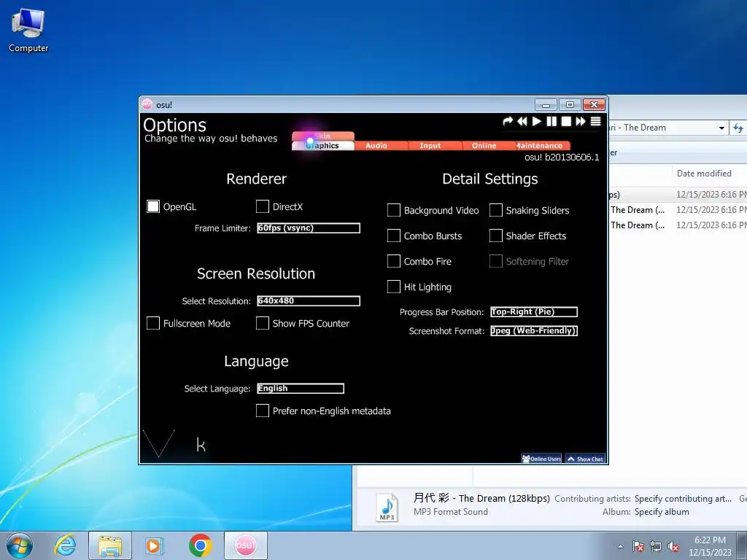Open the Progress Bar Position dropdown
The image size is (747, 560).
click(x=534, y=312)
